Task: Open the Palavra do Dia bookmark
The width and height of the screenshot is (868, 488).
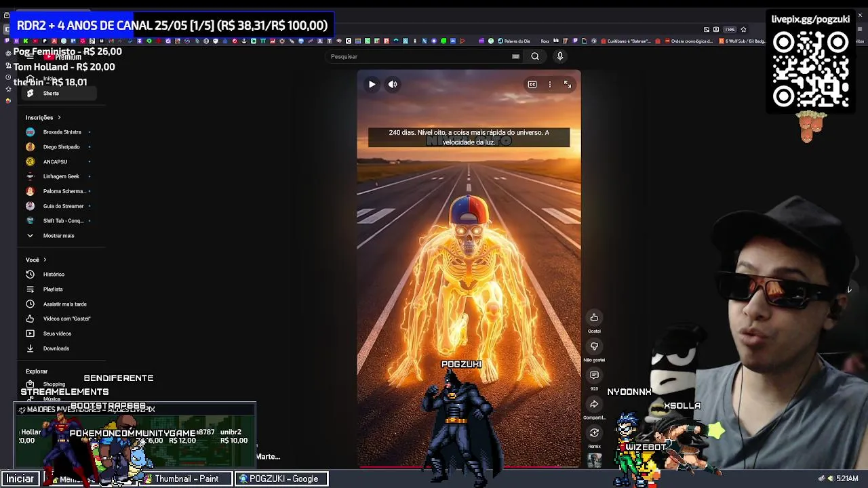Action: pyautogui.click(x=513, y=41)
